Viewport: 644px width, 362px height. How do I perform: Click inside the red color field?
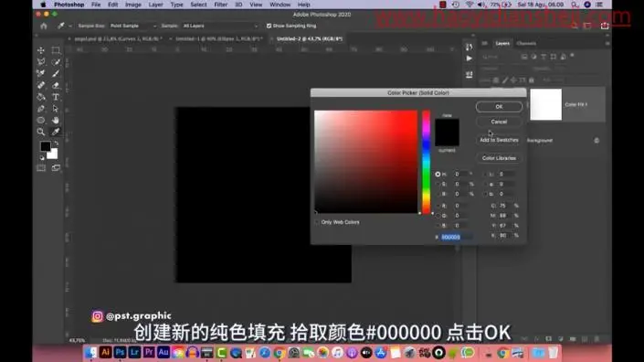click(x=366, y=162)
